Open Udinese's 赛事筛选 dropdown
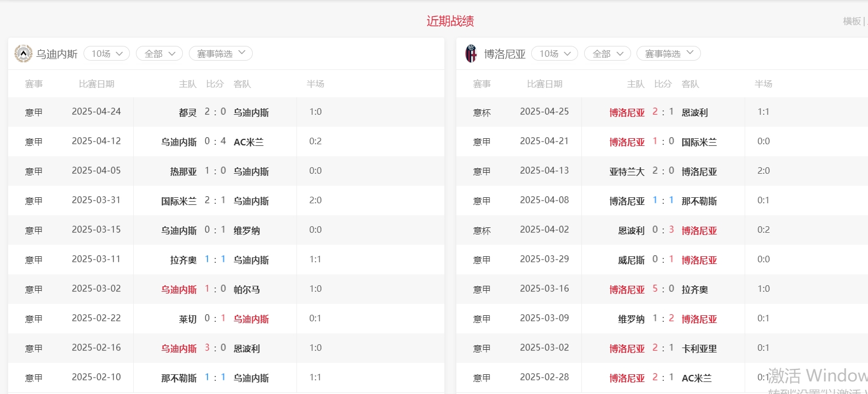 click(x=221, y=54)
